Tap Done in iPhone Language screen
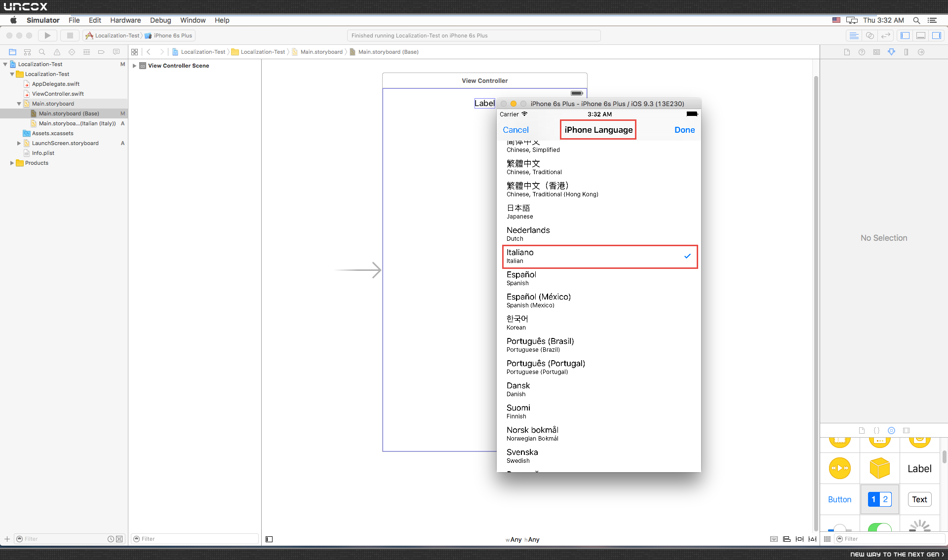 [684, 130]
